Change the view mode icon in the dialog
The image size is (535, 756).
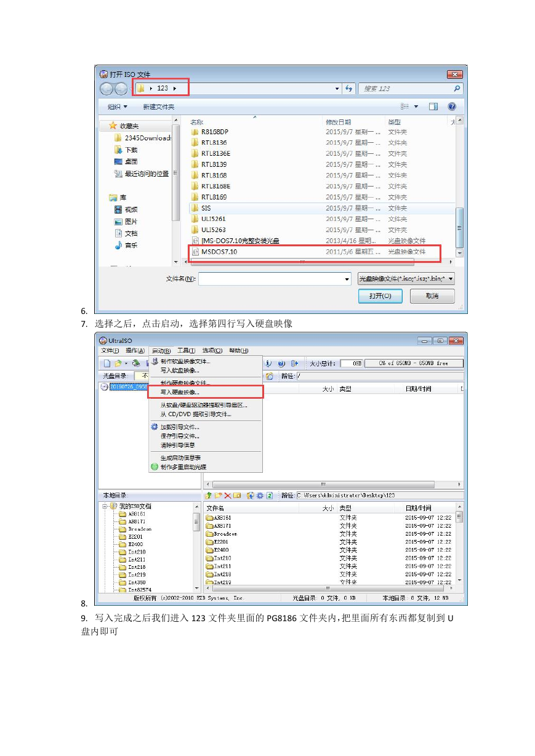(404, 107)
